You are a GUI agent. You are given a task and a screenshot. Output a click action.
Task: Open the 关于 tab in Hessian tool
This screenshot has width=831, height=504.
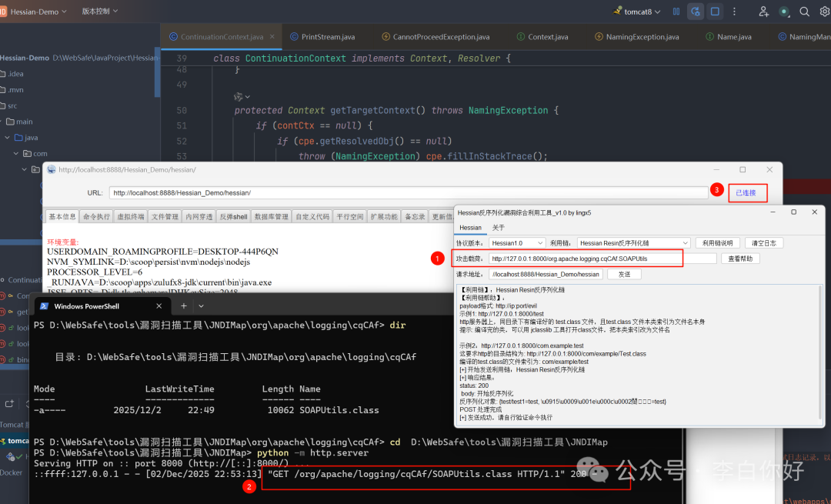[x=498, y=227]
